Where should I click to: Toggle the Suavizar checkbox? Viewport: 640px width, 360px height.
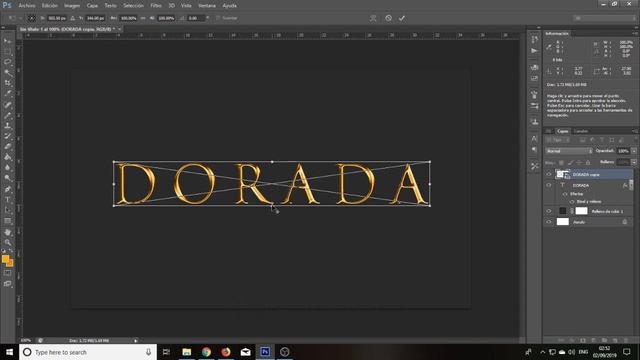(218, 18)
